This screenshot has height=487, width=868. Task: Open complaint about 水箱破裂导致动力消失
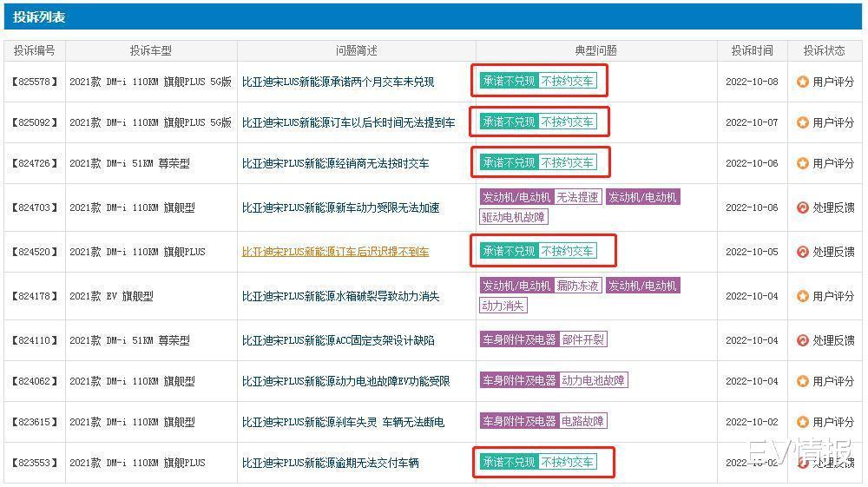(x=340, y=296)
